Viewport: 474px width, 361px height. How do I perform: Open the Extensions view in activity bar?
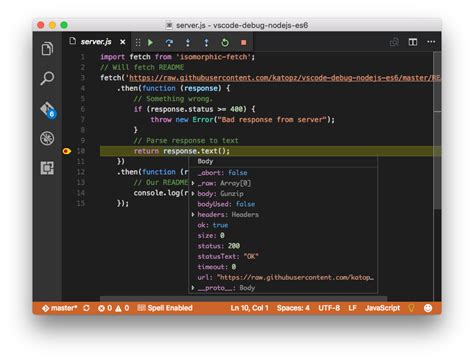[47, 168]
